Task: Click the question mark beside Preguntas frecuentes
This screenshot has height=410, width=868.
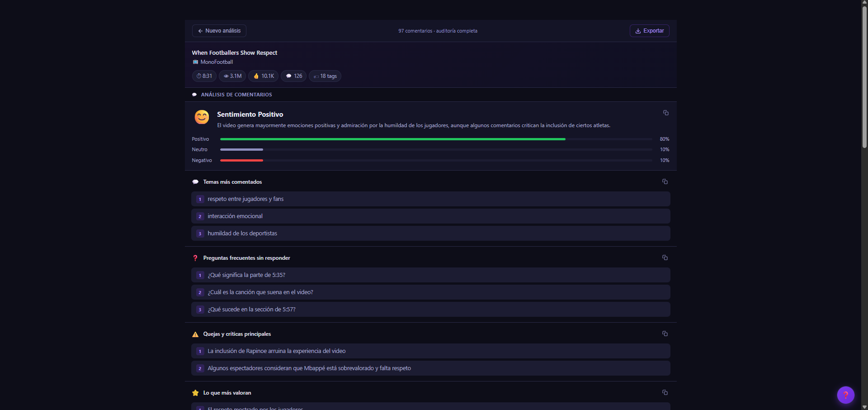Action: click(195, 258)
